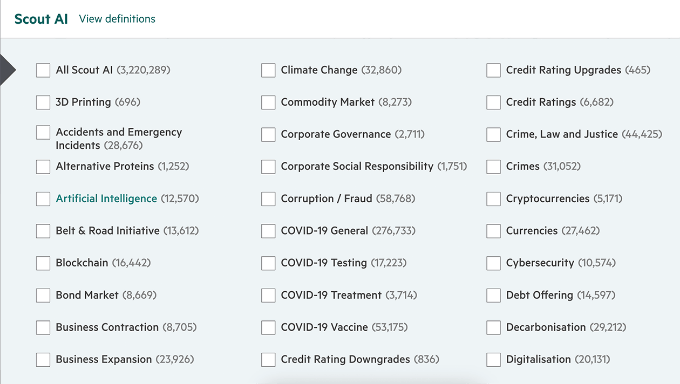Check the Corporate Governance checkbox
The height and width of the screenshot is (384, 680).
click(268, 135)
